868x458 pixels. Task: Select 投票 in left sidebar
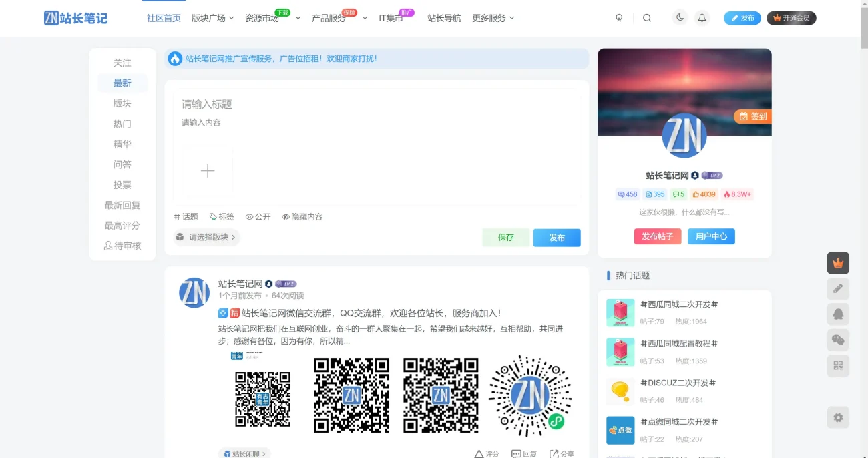click(x=122, y=185)
